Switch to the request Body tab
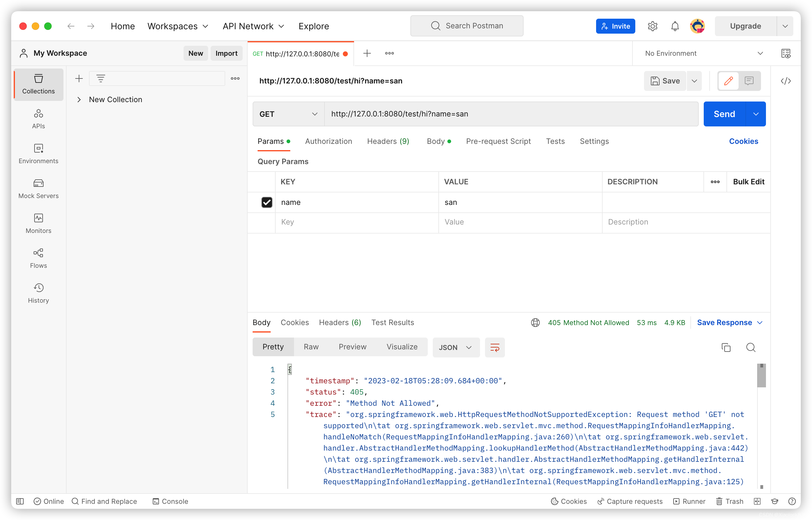 point(439,141)
